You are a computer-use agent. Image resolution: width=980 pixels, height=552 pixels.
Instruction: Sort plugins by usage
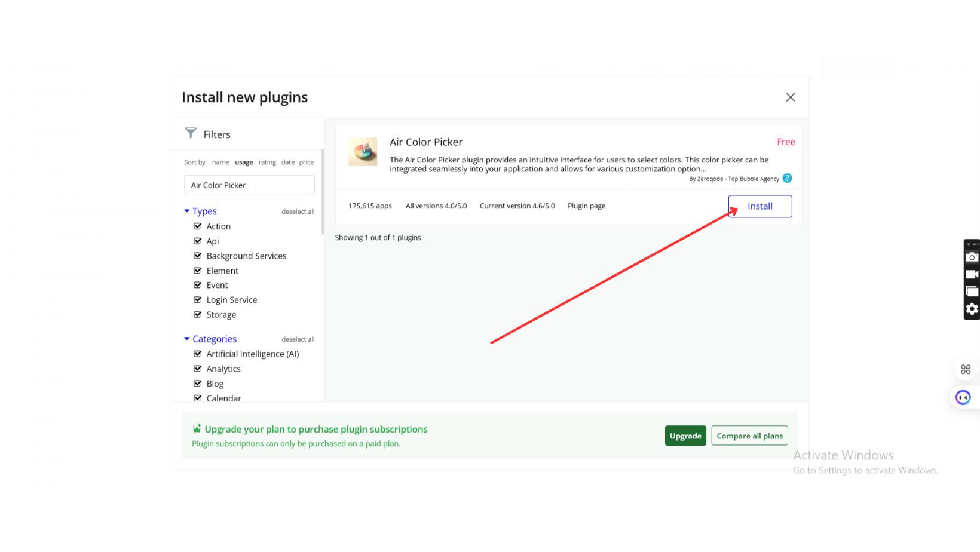coord(244,162)
